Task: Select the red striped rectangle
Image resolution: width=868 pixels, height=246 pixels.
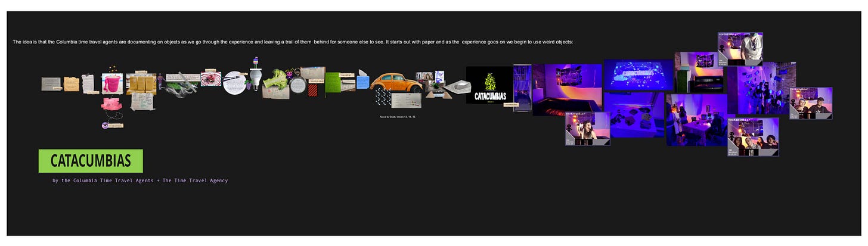Action: click(x=313, y=91)
